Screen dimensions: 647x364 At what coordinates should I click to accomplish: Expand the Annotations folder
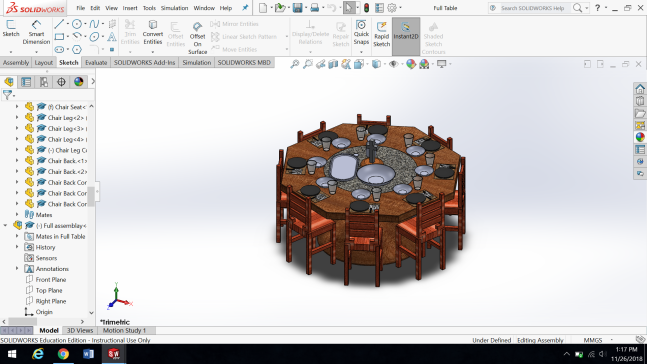[x=17, y=269]
